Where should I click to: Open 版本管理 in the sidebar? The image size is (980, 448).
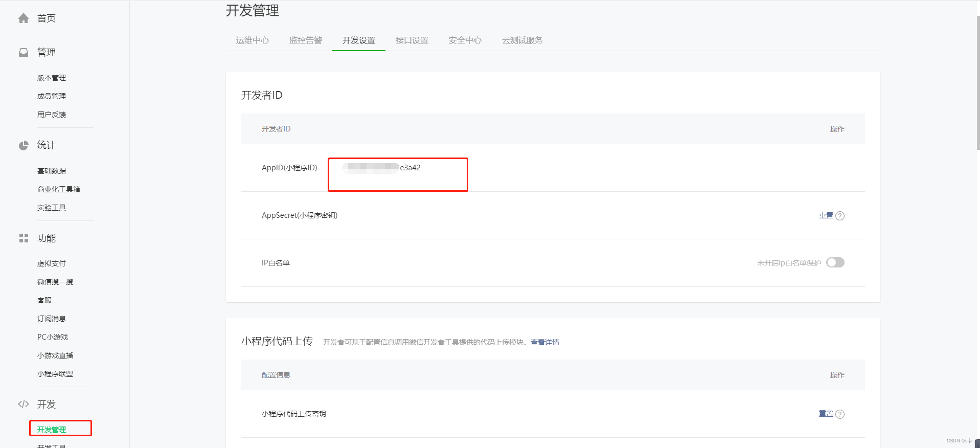[52, 78]
